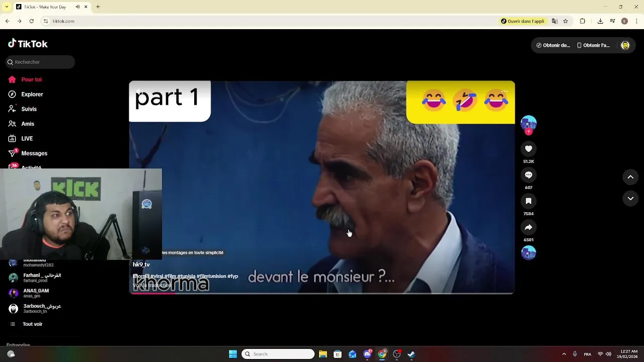Click Obtenir de... coins button
The image size is (644, 362).
(x=552, y=45)
